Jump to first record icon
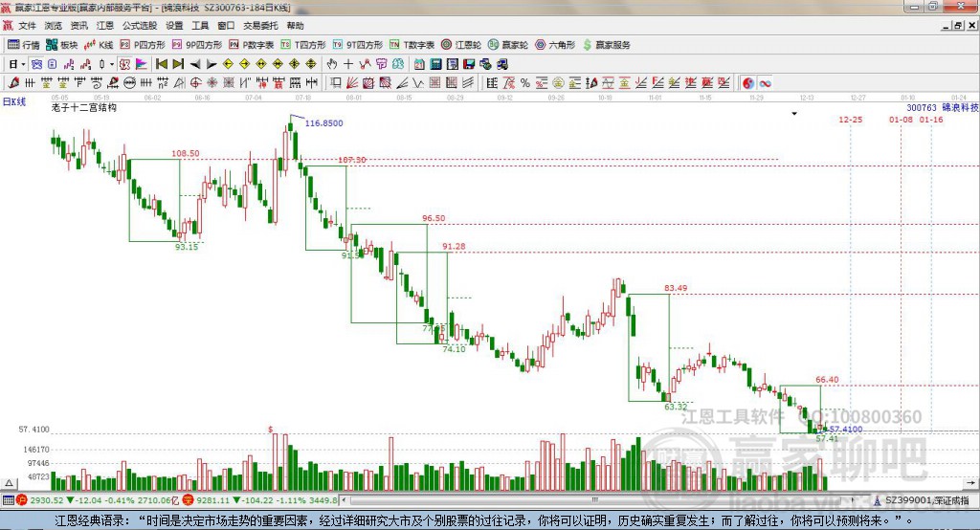The width and height of the screenshot is (980, 530). [161, 64]
